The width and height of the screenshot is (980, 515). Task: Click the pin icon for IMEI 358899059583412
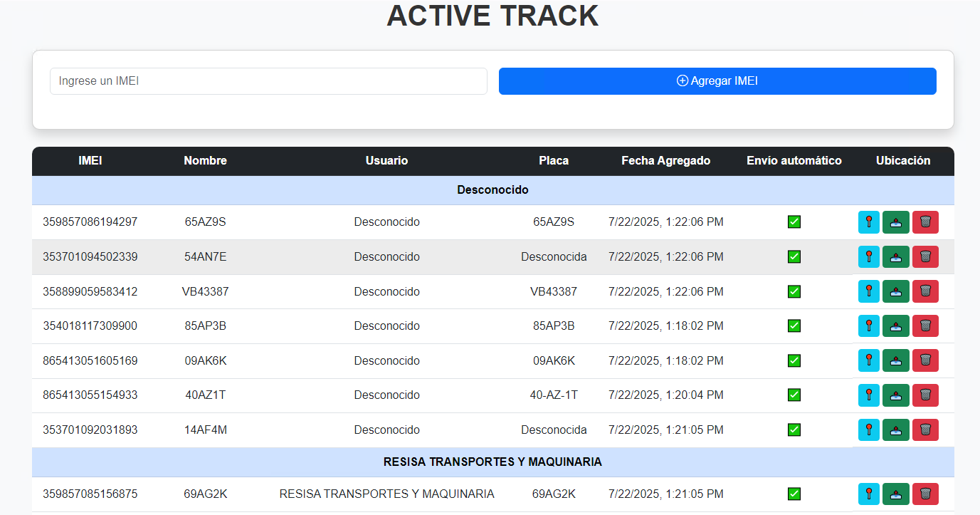pyautogui.click(x=868, y=291)
